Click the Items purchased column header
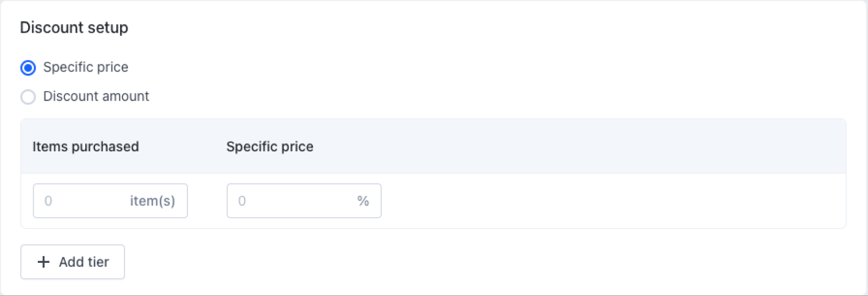Screen dimensions: 868x296 (86, 147)
